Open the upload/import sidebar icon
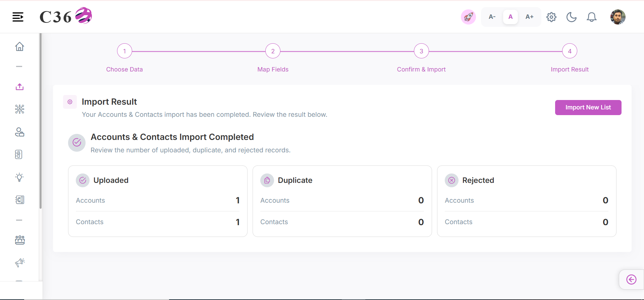This screenshot has width=644, height=300. tap(19, 87)
